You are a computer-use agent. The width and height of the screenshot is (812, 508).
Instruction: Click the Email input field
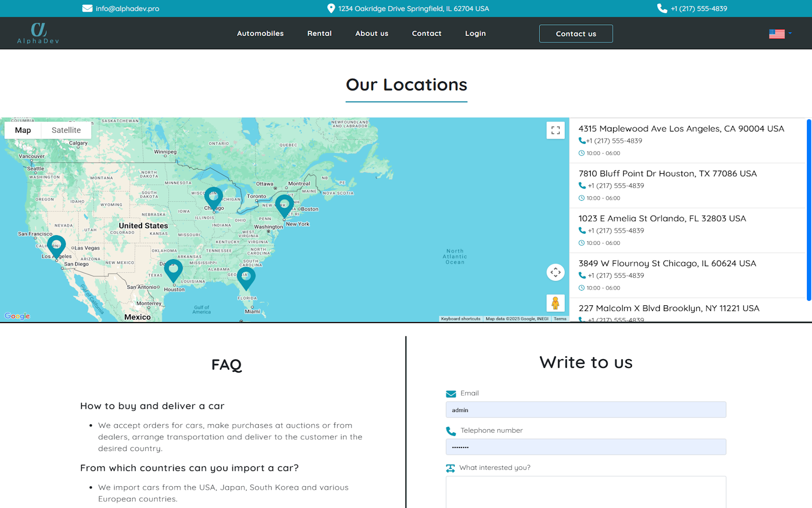click(x=586, y=410)
